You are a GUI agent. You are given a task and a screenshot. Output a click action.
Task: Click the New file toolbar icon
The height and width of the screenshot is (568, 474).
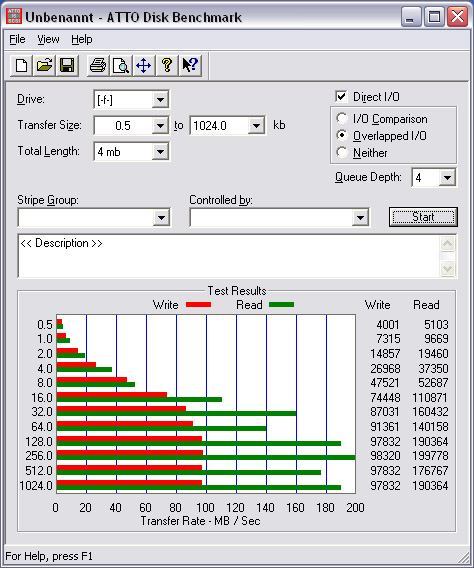[x=21, y=66]
